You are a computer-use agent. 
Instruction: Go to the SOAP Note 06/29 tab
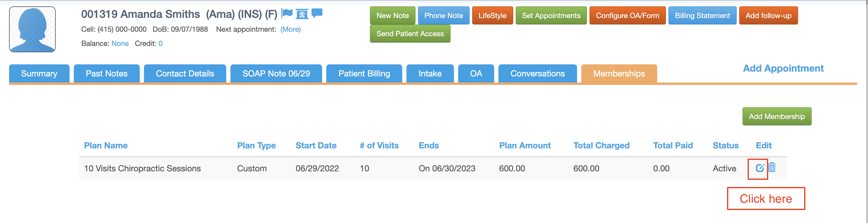tap(276, 73)
